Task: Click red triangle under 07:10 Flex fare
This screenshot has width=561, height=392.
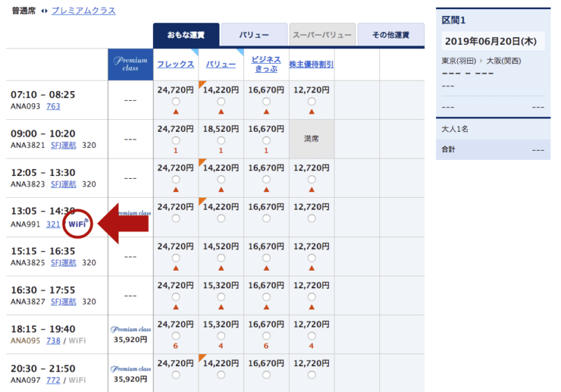Action: tap(175, 111)
